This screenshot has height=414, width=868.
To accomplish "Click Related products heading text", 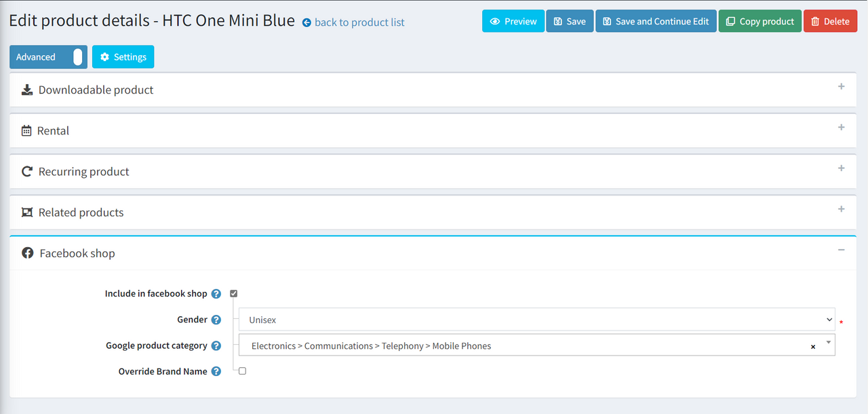I will [x=81, y=212].
